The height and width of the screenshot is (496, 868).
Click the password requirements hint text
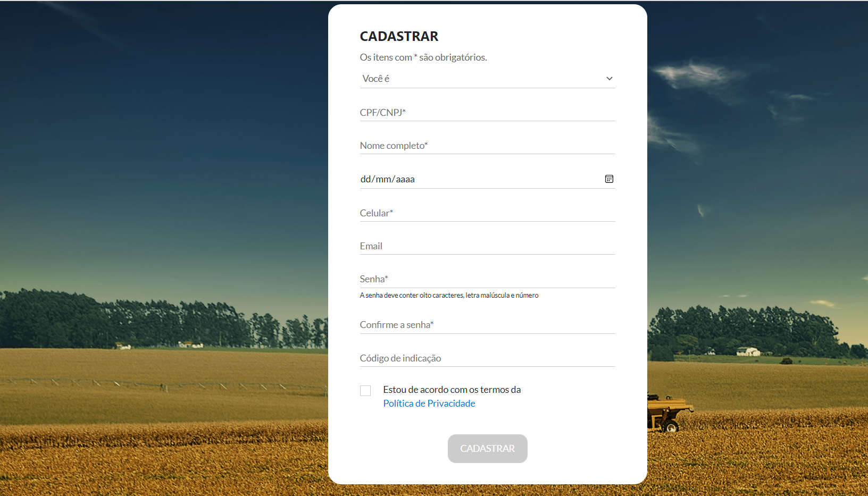[449, 296]
